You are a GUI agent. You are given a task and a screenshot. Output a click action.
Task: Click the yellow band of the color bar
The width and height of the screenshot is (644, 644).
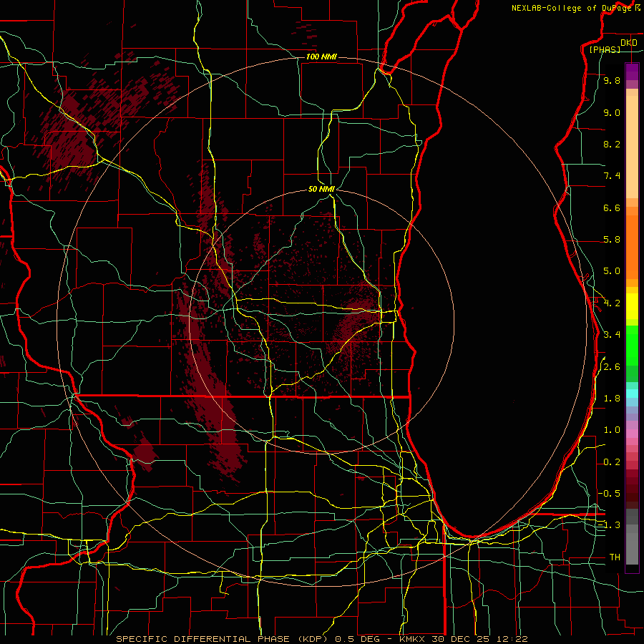pyautogui.click(x=632, y=306)
